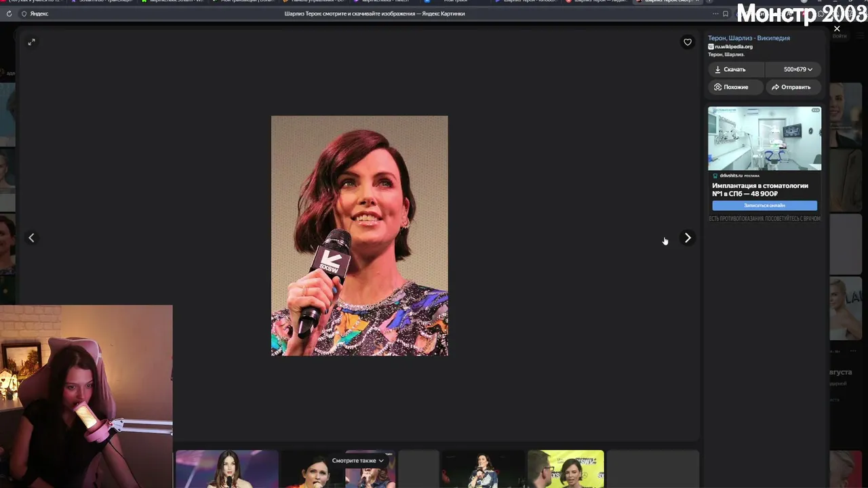
Task: Open the yellow SXSW backdrop thumbnail
Action: [566, 469]
